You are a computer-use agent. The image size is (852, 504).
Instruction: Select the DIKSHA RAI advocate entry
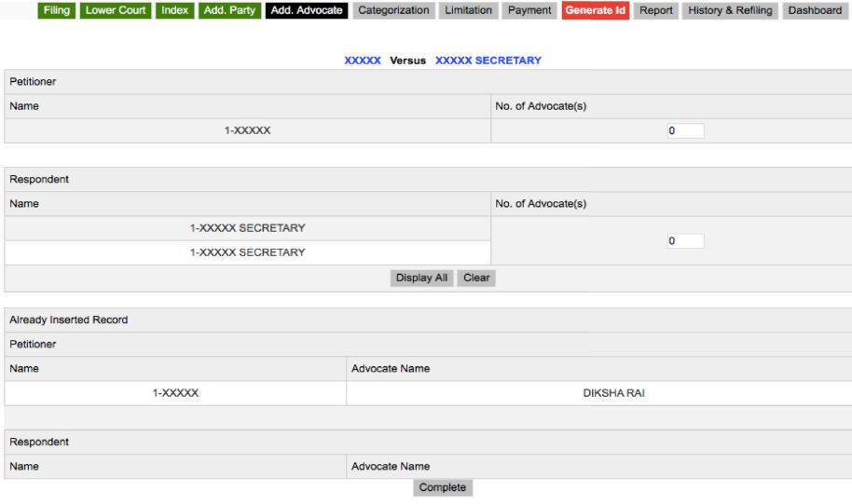[613, 393]
